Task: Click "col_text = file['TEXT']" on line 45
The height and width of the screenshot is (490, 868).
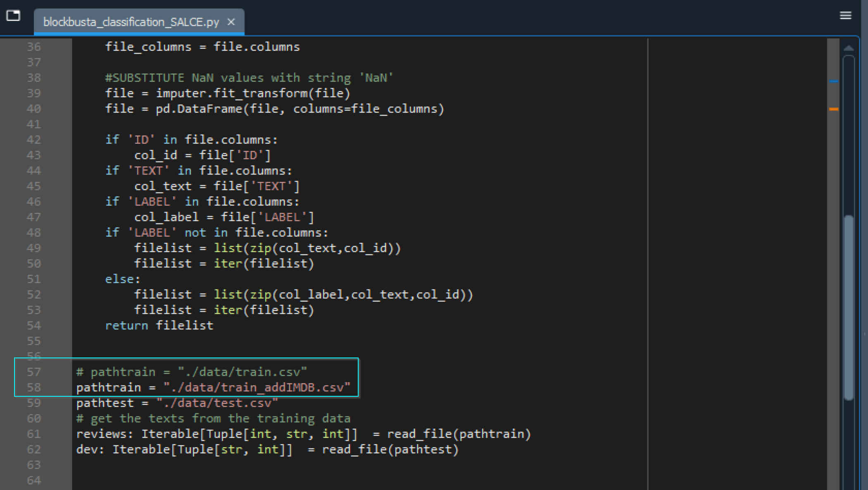Action: click(x=217, y=186)
